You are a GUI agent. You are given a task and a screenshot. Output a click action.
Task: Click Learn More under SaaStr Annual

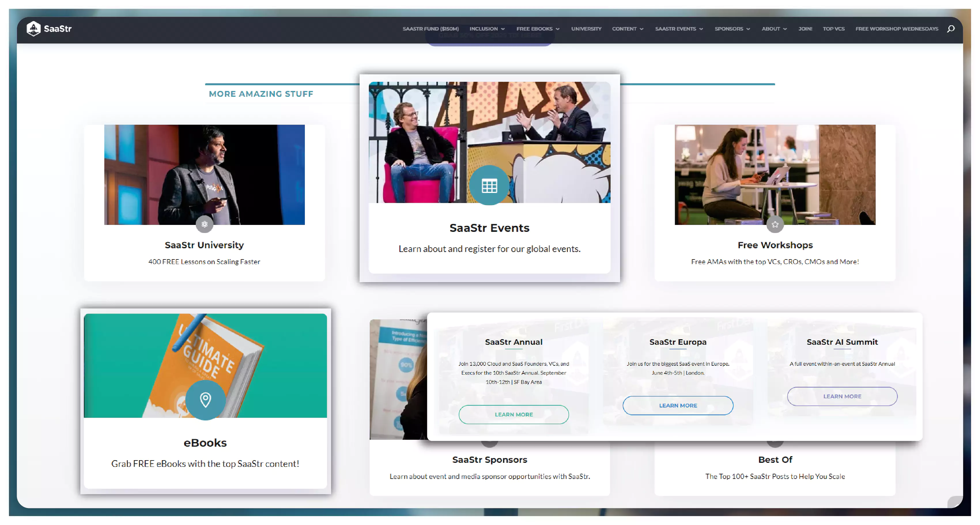pos(513,414)
